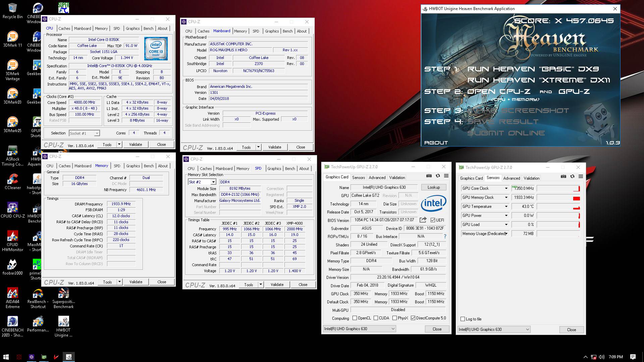
Task: Click the BIOS version share/export icon
Action: (423, 220)
